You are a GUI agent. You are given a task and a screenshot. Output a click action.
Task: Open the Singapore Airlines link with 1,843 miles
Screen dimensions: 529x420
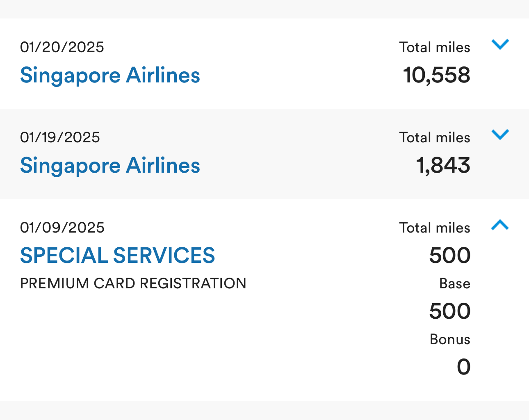point(110,166)
